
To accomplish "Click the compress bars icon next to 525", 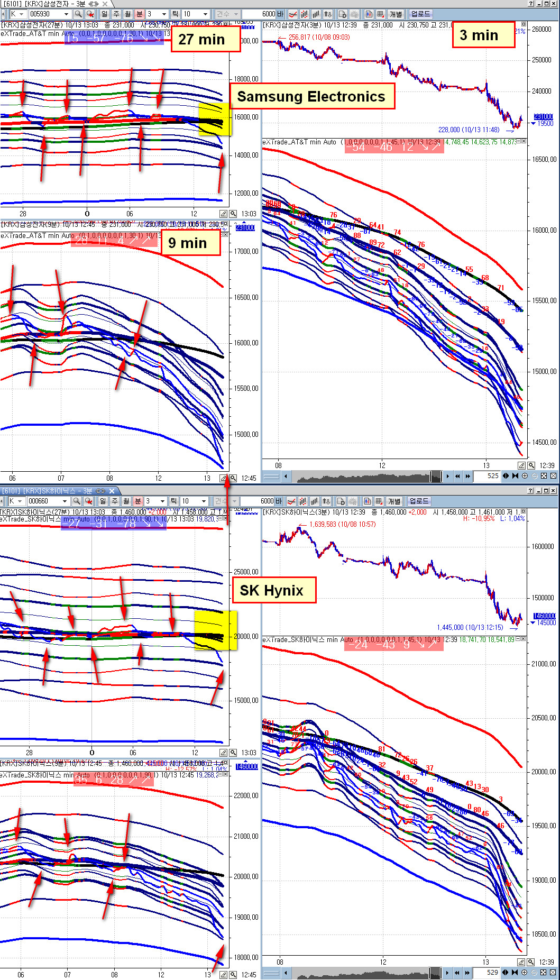I will [x=515, y=476].
